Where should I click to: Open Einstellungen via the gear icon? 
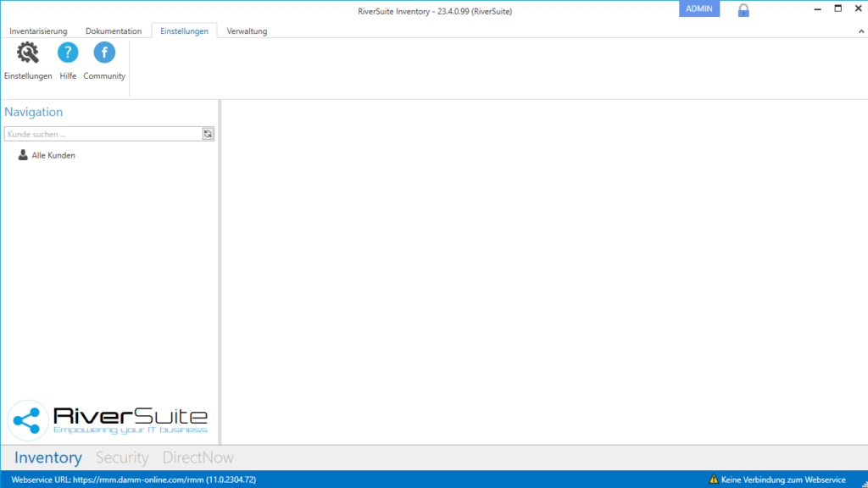(28, 54)
